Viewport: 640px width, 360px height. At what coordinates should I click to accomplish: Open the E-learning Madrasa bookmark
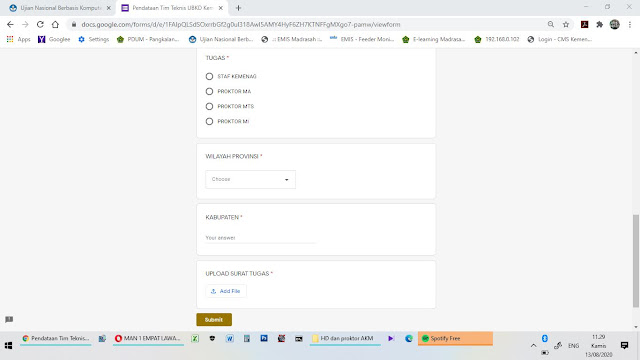point(433,39)
